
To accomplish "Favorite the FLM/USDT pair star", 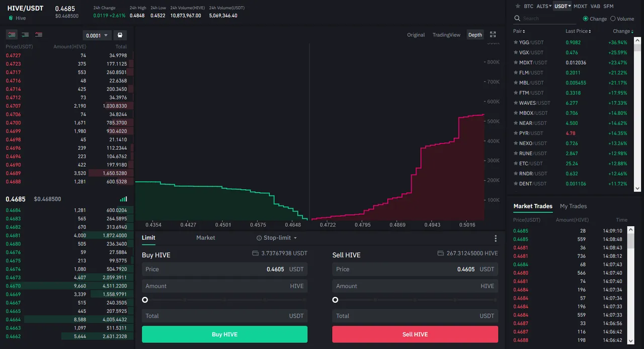I will 516,73.
